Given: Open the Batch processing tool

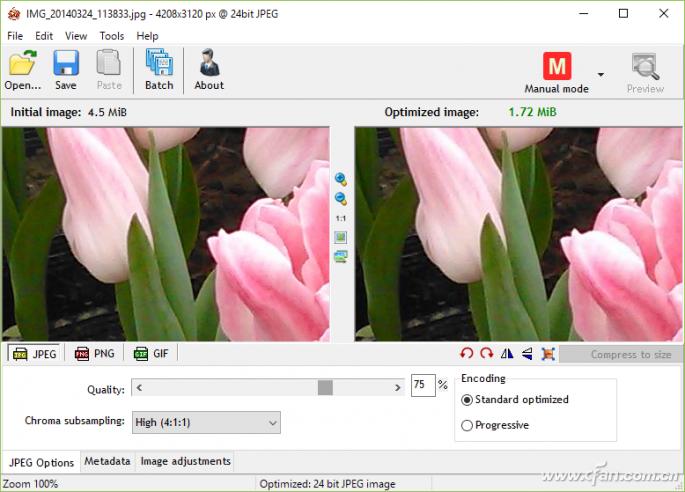Looking at the screenshot, I should point(159,70).
